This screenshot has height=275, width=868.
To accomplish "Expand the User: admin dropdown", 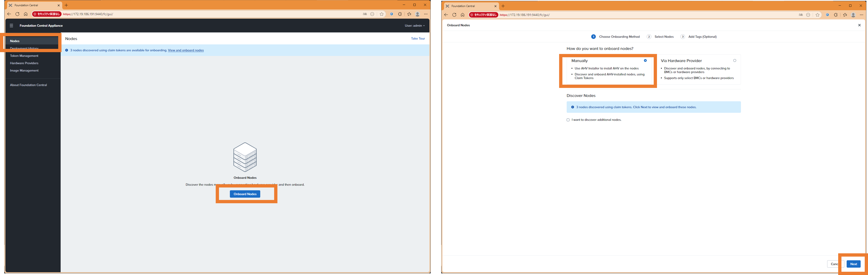I will coord(415,26).
